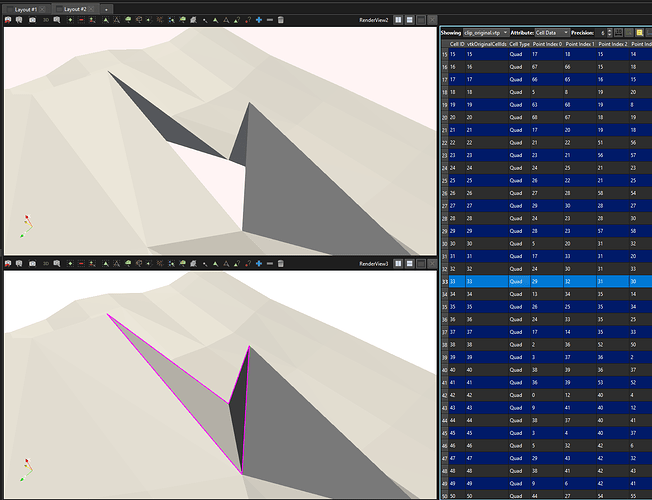
Task: Toggle 3D interaction mode in RenderView3 toolbar
Action: coord(46,263)
